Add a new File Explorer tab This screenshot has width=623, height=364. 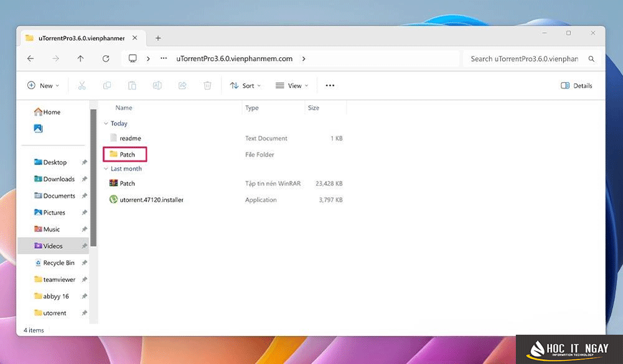pos(158,38)
